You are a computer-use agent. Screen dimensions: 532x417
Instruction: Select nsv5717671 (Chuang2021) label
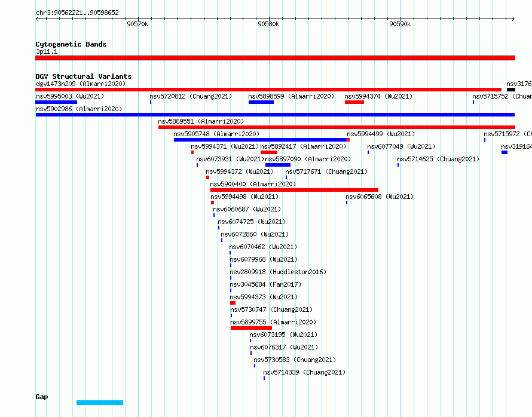[326, 171]
